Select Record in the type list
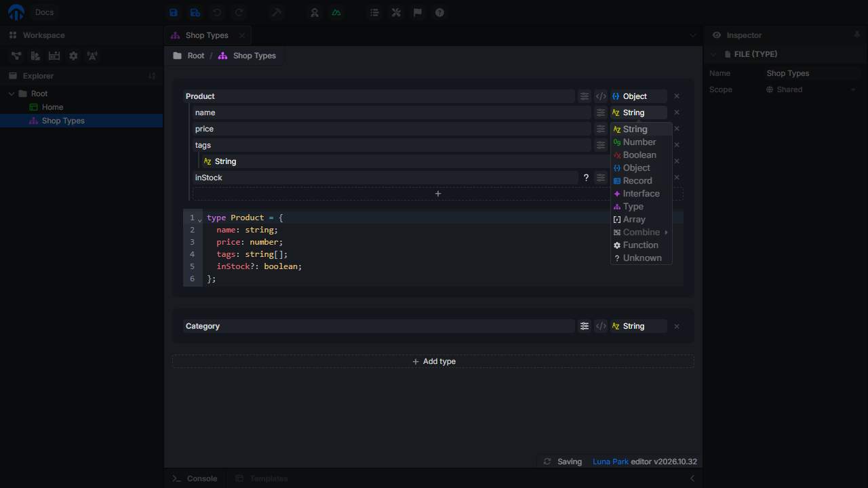Viewport: 868px width, 488px height. click(642, 181)
